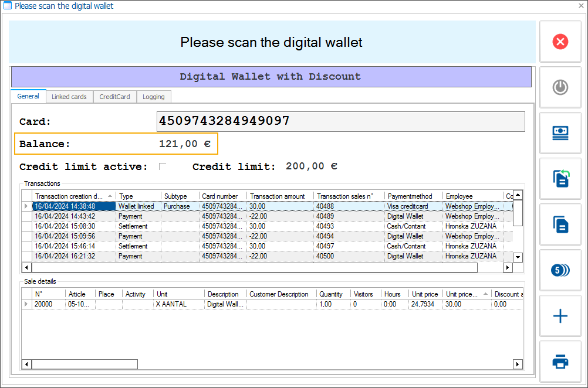Click the plus icon to add an item

click(x=560, y=315)
